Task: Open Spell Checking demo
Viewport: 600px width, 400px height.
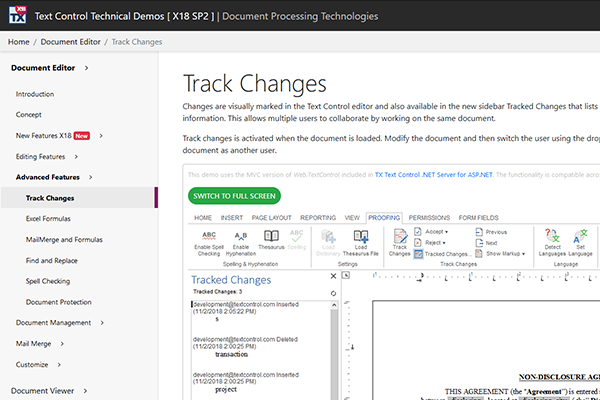Action: 48,281
